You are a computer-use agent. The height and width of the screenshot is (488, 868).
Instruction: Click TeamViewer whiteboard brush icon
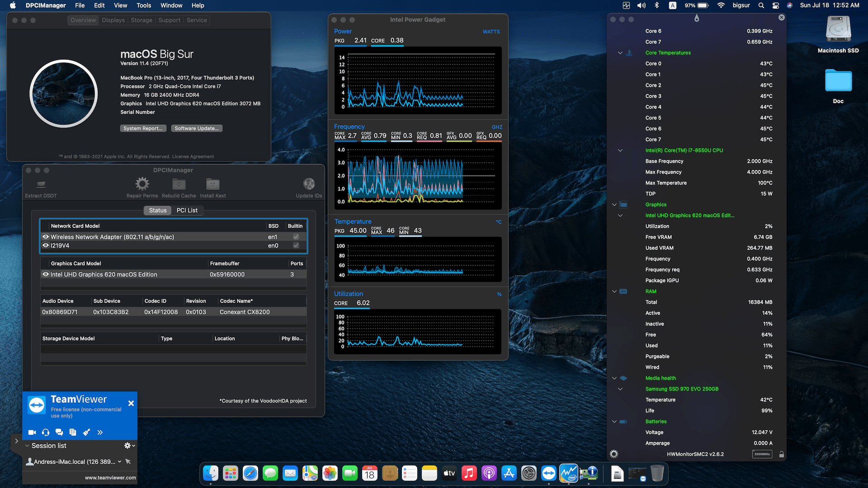86,432
